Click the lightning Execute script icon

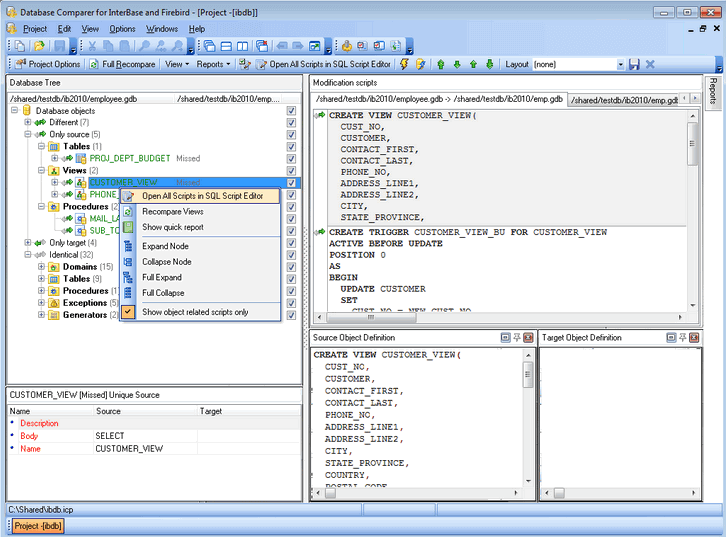tap(404, 64)
